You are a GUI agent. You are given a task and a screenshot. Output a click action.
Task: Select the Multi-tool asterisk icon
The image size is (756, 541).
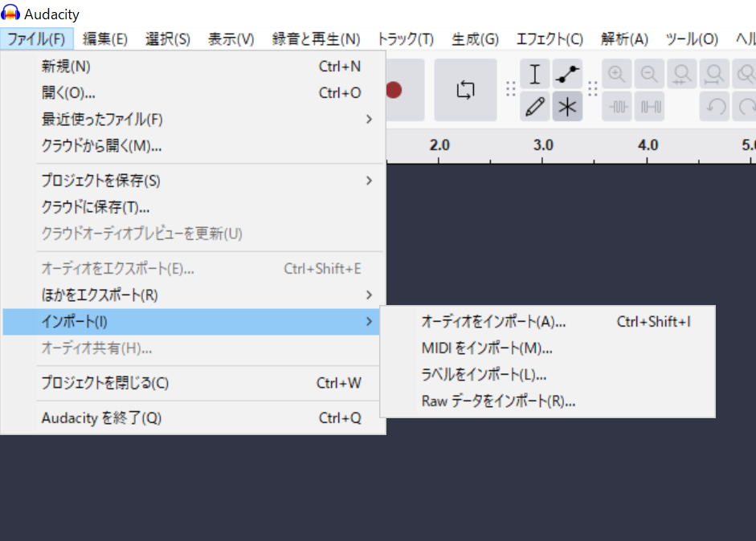coord(567,107)
